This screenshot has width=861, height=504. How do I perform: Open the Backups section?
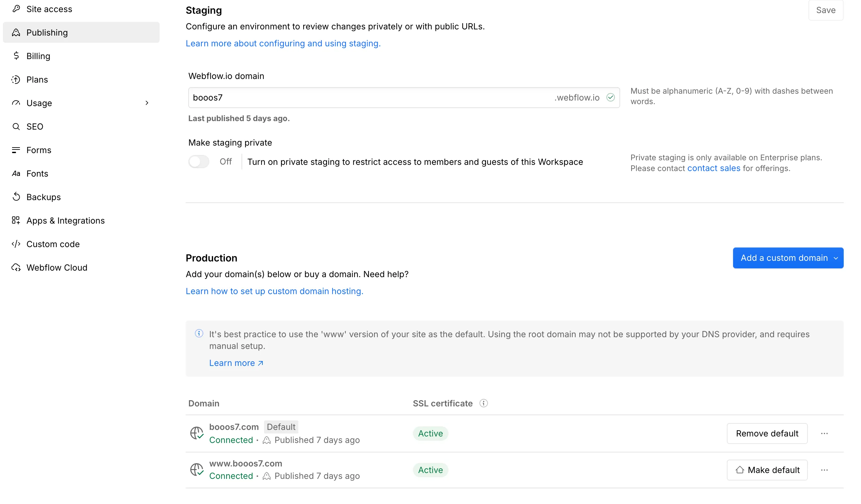click(x=81, y=197)
